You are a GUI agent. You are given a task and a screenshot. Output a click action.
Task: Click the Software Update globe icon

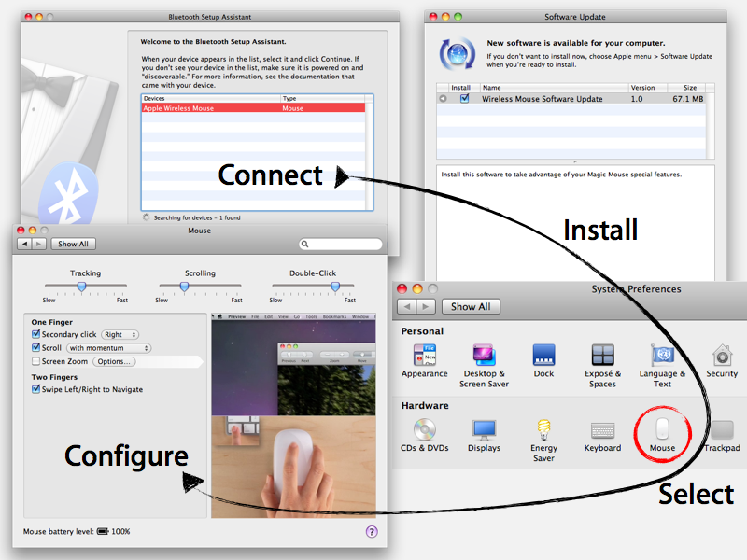tap(457, 53)
